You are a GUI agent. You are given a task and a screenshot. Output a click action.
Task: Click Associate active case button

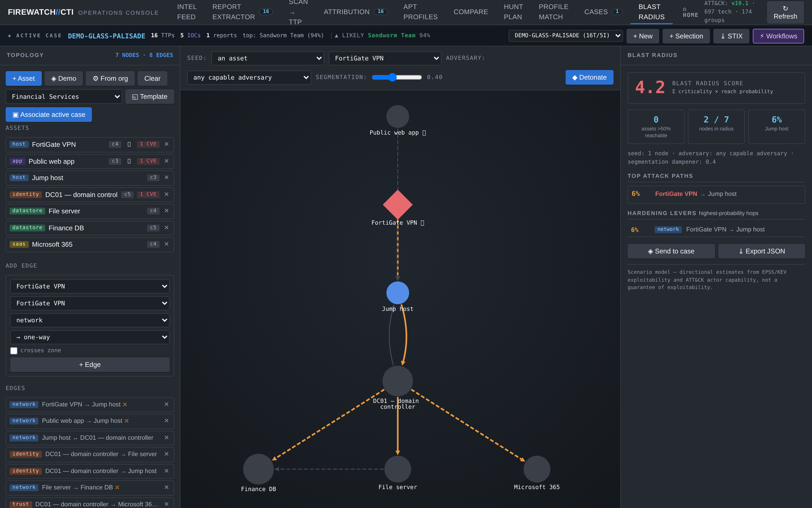coord(49,115)
